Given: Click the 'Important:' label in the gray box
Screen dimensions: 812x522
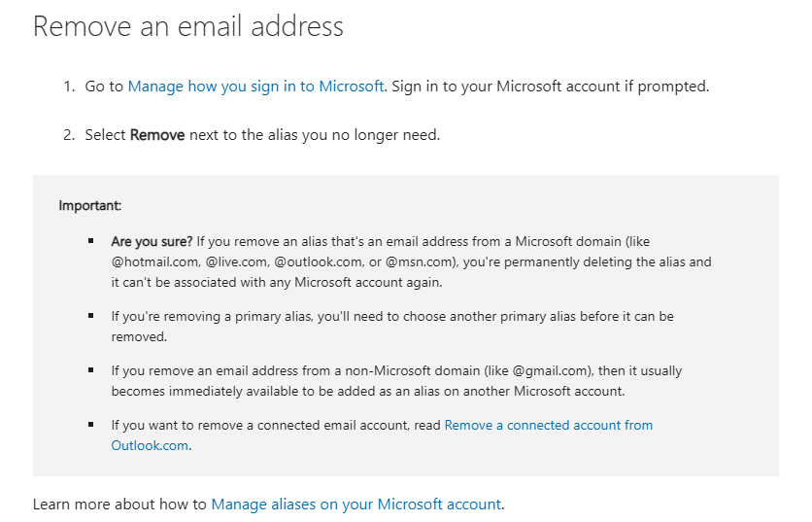Looking at the screenshot, I should 90,205.
